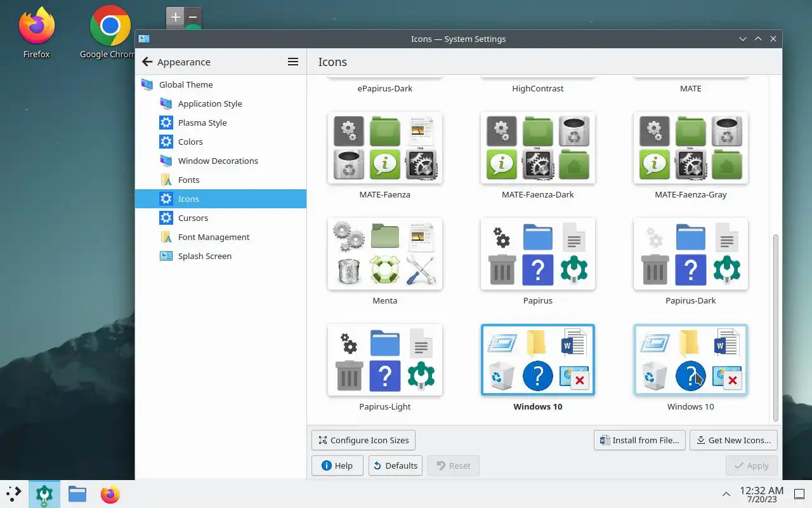This screenshot has width=812, height=508.
Task: Open the file manager from the taskbar
Action: (x=77, y=493)
